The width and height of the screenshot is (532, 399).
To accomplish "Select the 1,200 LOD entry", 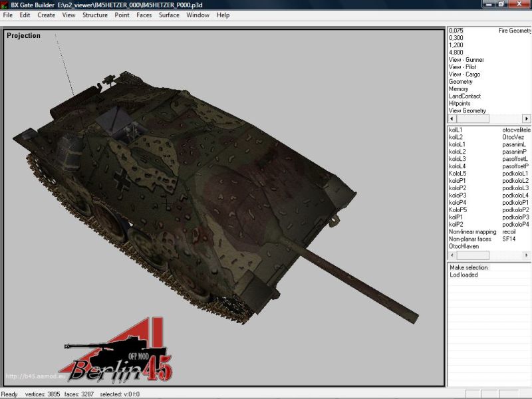I will (456, 45).
